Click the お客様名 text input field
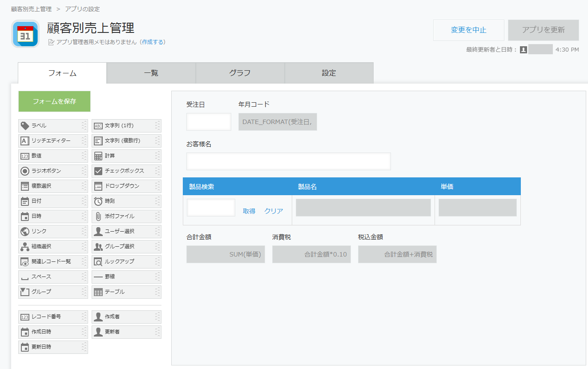 [288, 161]
